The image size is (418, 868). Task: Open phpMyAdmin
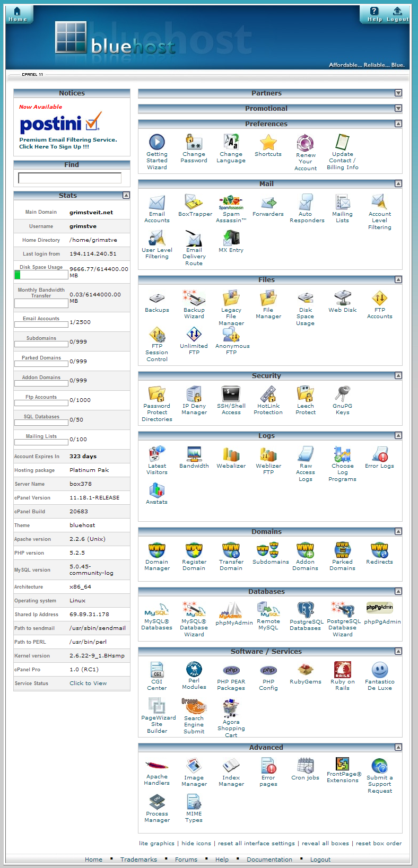[234, 614]
